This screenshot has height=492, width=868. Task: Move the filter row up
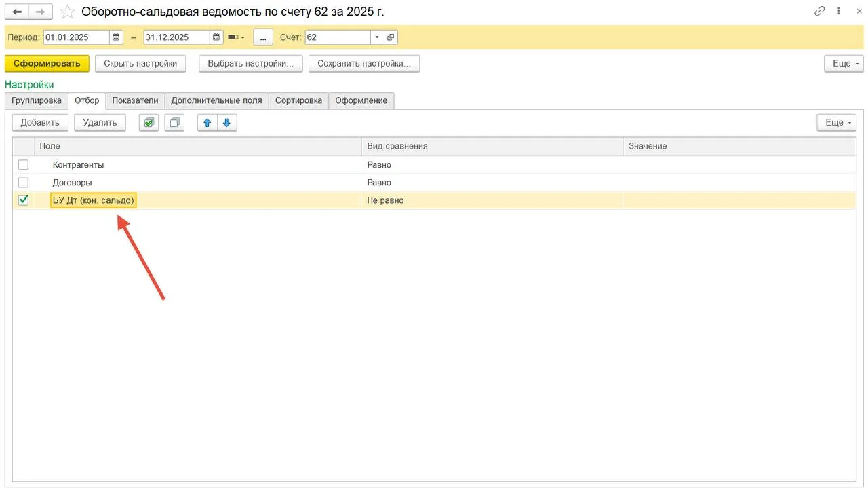click(x=208, y=123)
